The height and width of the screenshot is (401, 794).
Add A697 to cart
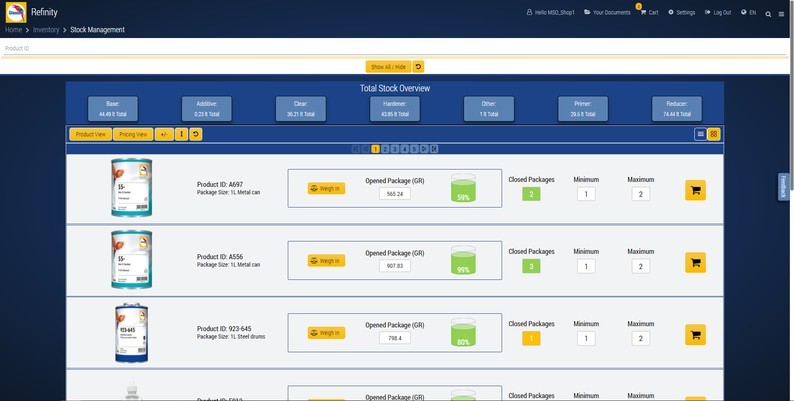(x=696, y=190)
